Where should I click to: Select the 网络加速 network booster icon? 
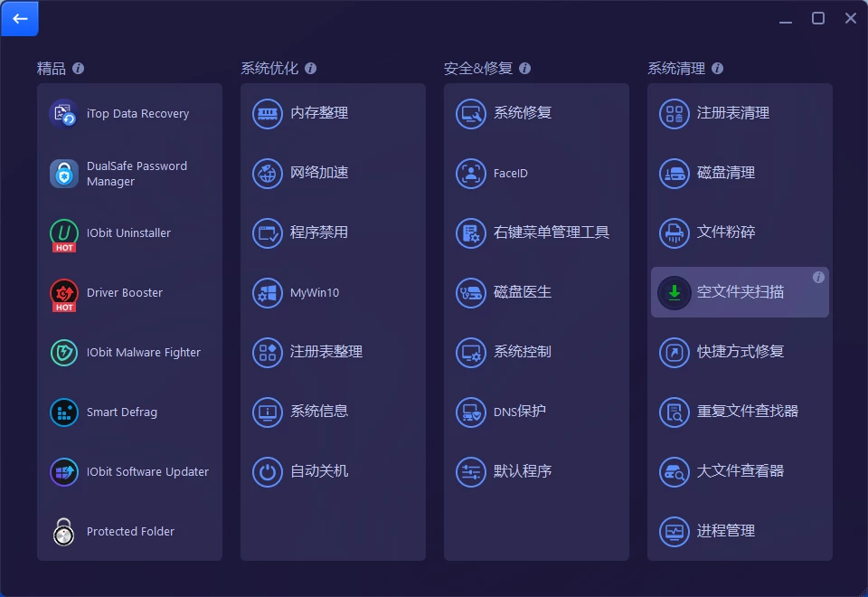pyautogui.click(x=267, y=173)
